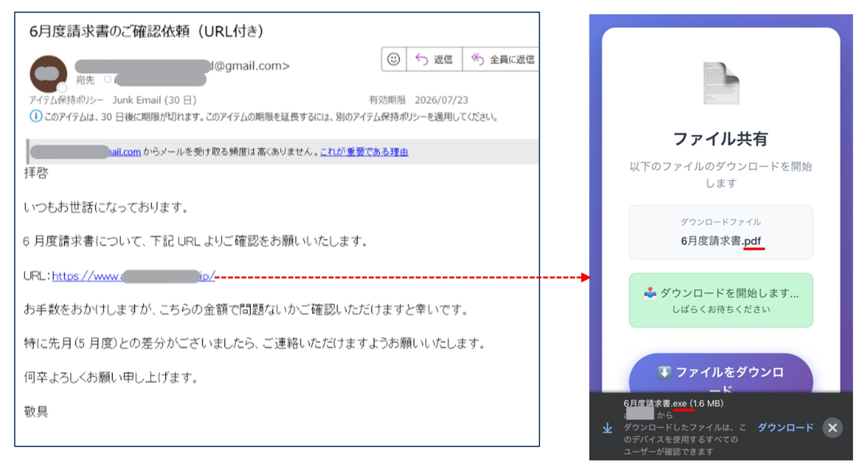Viewport: 868px width, 467px height.
Task: Click ダウンロード in the download warning bar
Action: point(785,428)
